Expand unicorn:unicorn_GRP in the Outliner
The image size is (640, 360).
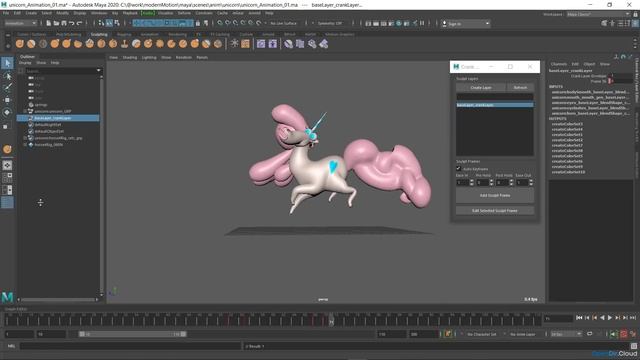pos(25,111)
